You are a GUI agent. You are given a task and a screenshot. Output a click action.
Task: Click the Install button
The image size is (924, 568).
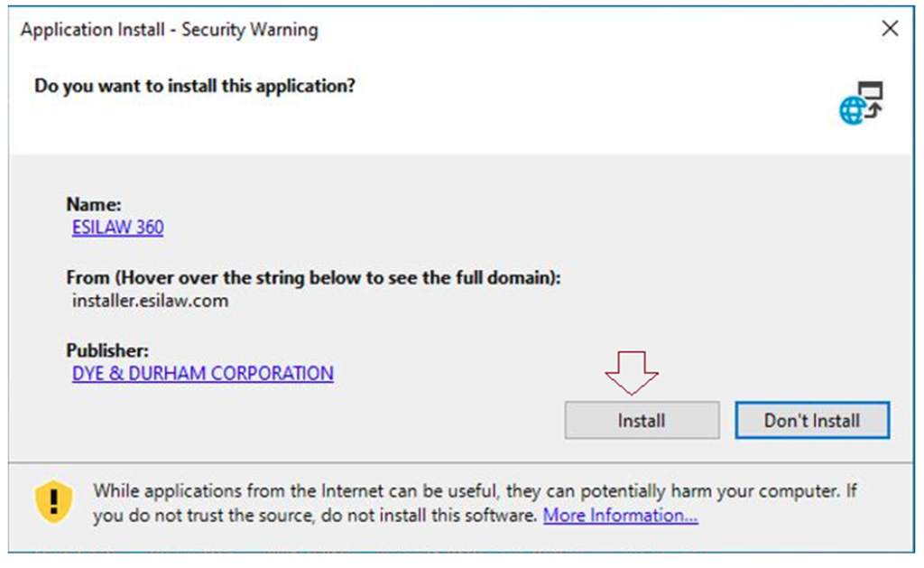point(642,421)
